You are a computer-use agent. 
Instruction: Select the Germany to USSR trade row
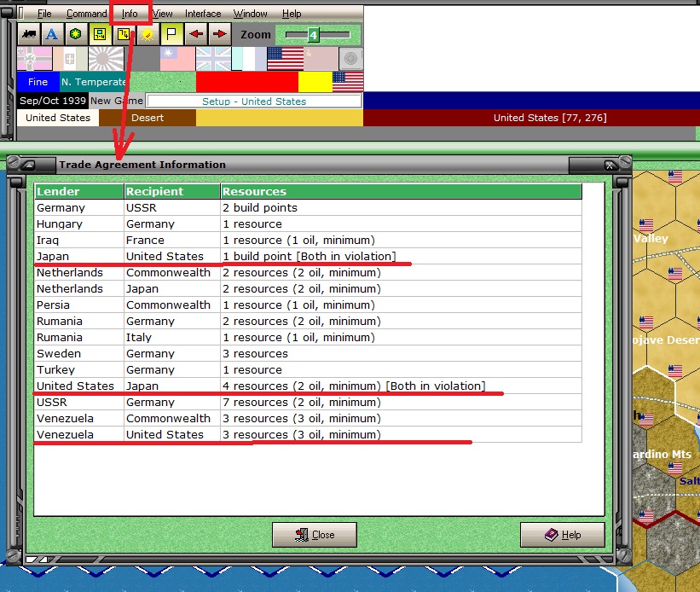coord(308,208)
